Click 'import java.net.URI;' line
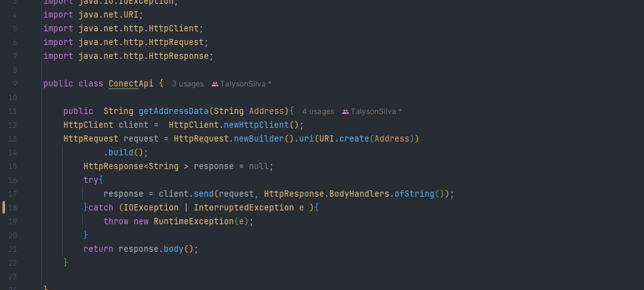 pyautogui.click(x=93, y=15)
